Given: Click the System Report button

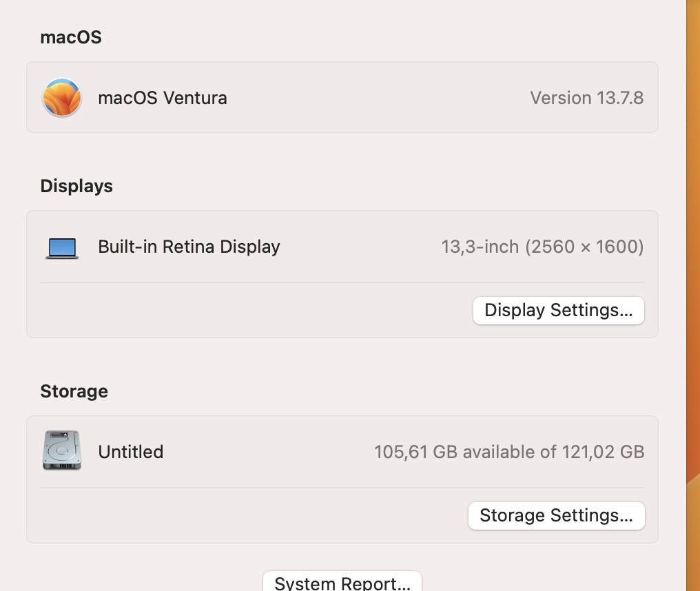Looking at the screenshot, I should pyautogui.click(x=342, y=582).
